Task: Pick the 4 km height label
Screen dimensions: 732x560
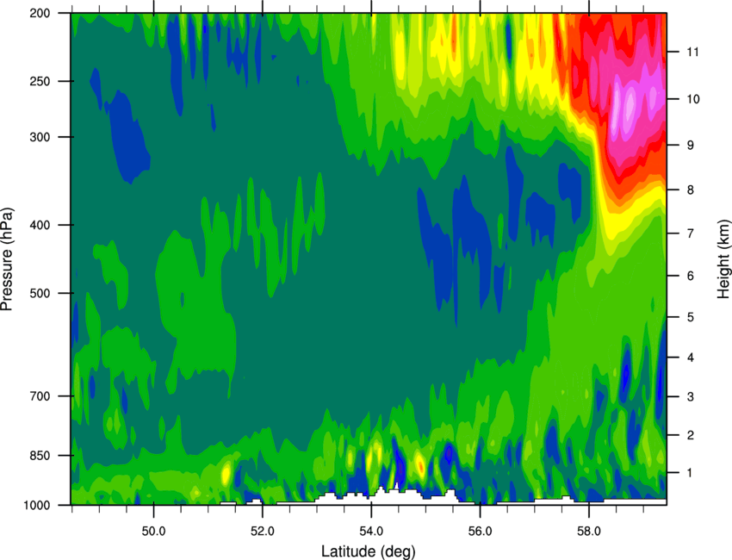Action: click(x=691, y=358)
